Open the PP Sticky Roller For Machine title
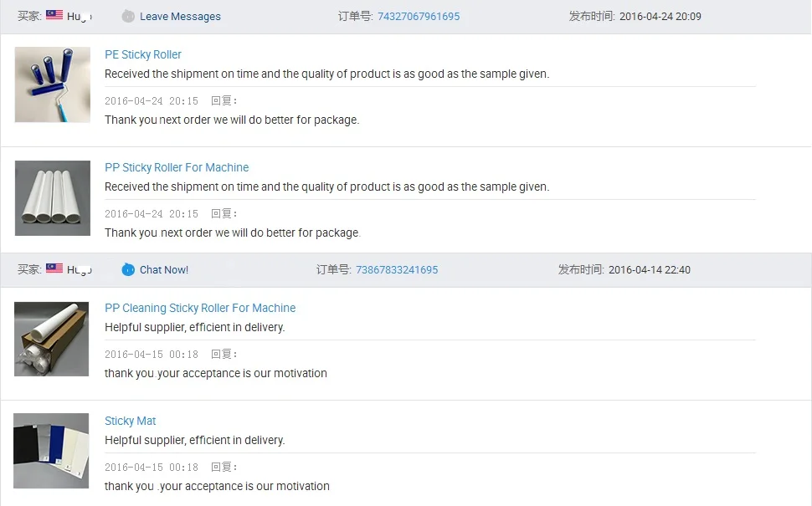Viewport: 812px width, 506px height. [177, 167]
